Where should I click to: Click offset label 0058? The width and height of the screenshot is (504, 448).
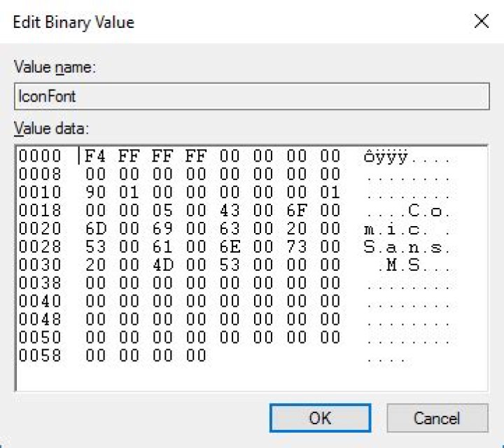40,356
